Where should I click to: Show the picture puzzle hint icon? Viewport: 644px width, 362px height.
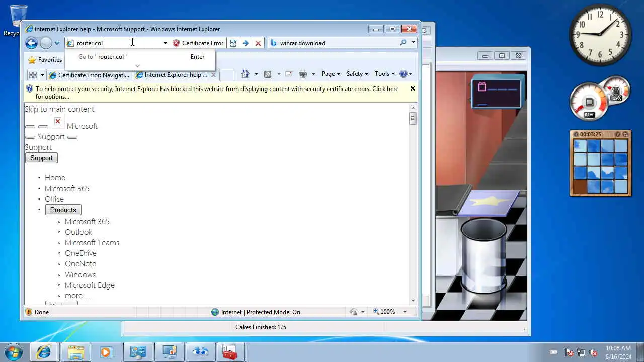[x=618, y=134]
